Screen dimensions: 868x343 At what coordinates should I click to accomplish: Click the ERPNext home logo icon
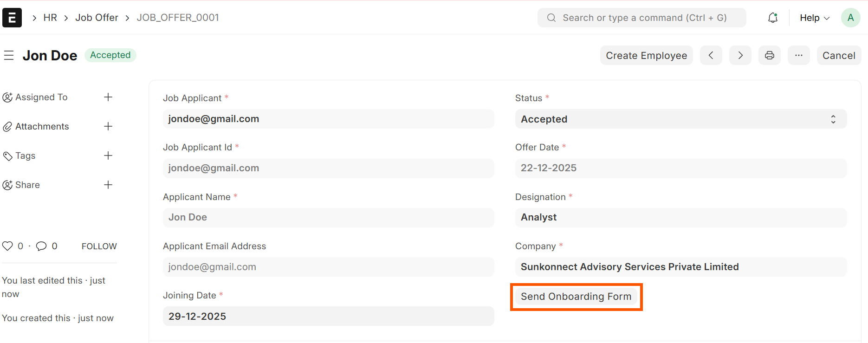coord(12,18)
